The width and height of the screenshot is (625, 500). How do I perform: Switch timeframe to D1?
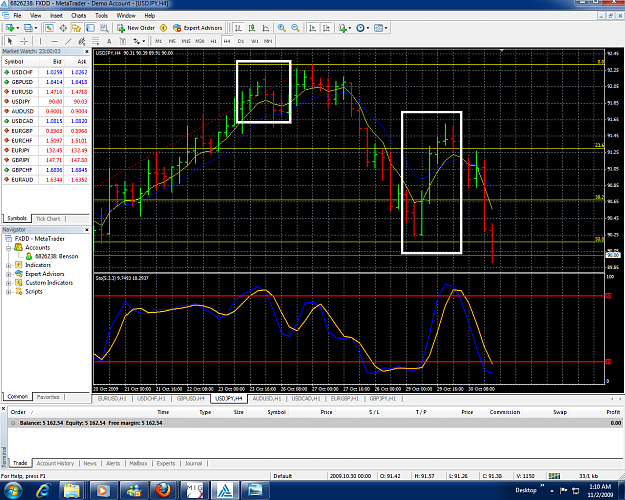click(241, 41)
